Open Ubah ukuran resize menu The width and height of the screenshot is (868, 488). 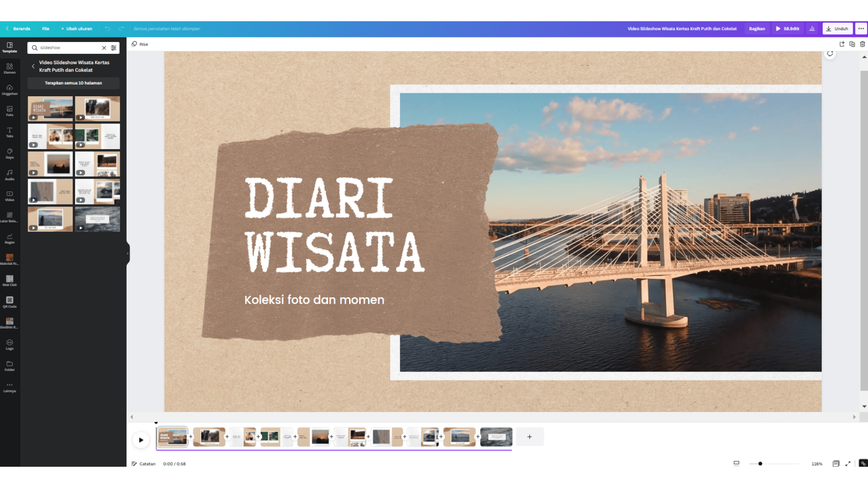coord(76,28)
